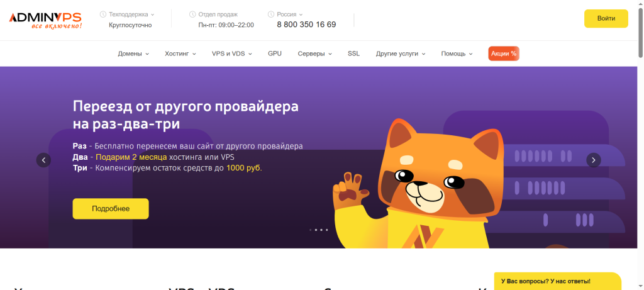
Task: Click the clock icon next to Техподдержка
Action: (x=103, y=14)
